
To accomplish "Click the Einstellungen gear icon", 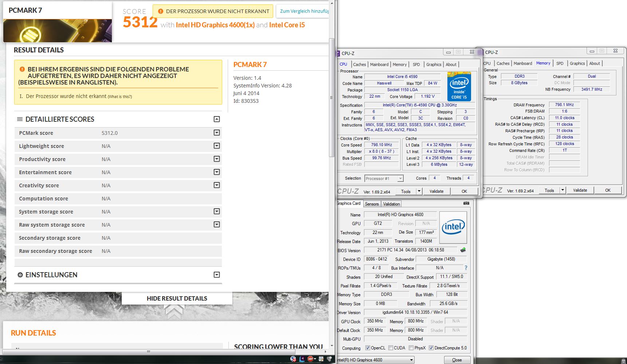I will coord(20,275).
